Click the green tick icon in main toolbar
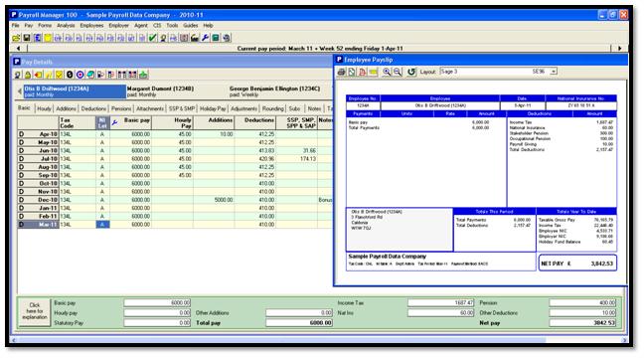This screenshot has width=644, height=358. click(x=152, y=38)
